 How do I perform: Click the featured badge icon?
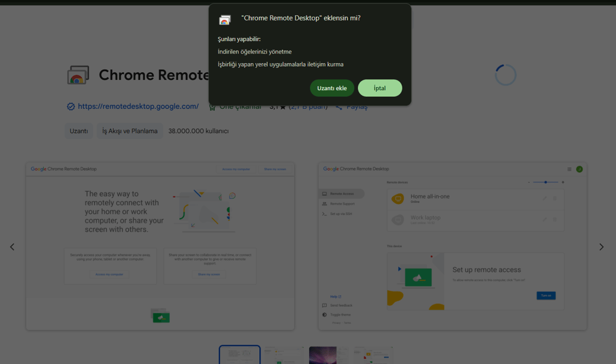click(212, 107)
